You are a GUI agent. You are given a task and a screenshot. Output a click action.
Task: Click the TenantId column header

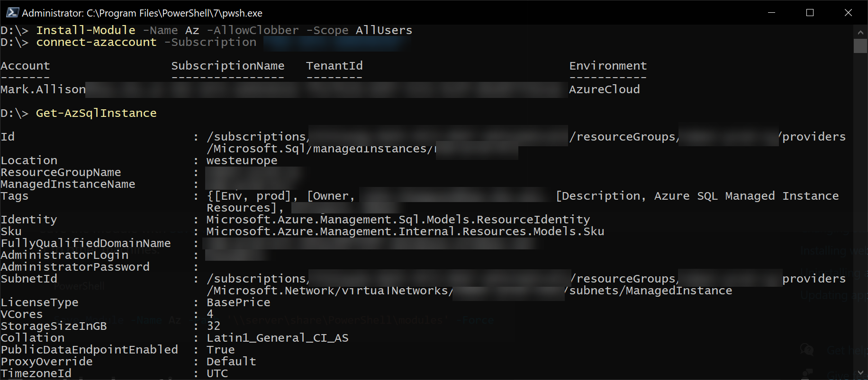click(x=335, y=66)
